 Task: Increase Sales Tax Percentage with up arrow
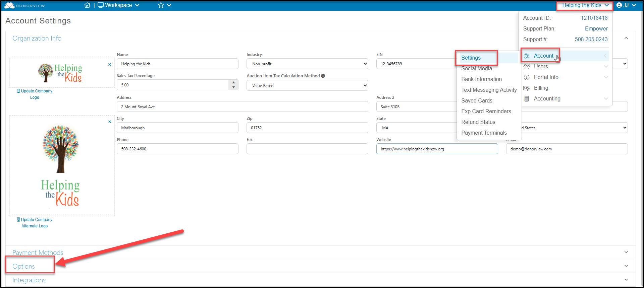(x=233, y=82)
